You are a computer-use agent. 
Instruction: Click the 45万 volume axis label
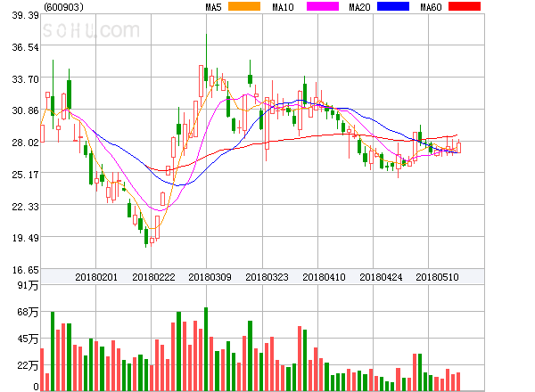[x=28, y=339]
